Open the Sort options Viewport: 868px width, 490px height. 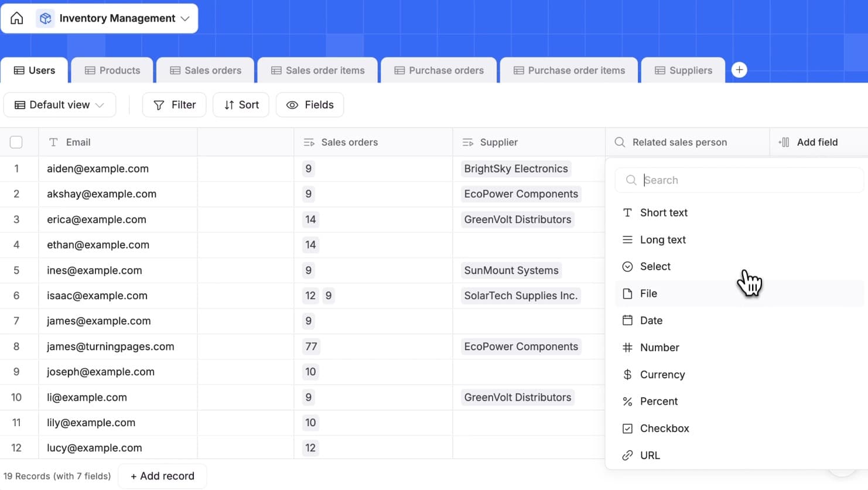pos(241,105)
